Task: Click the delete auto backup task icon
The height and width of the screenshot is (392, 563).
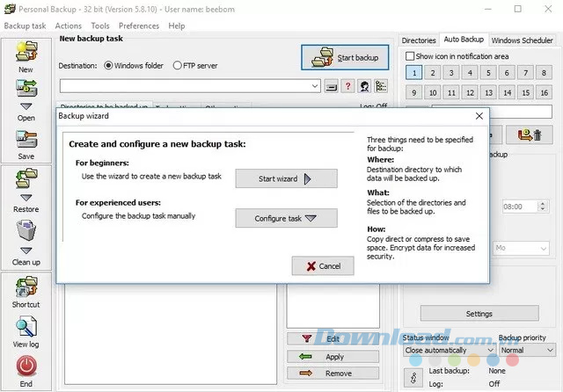Action: click(x=530, y=134)
